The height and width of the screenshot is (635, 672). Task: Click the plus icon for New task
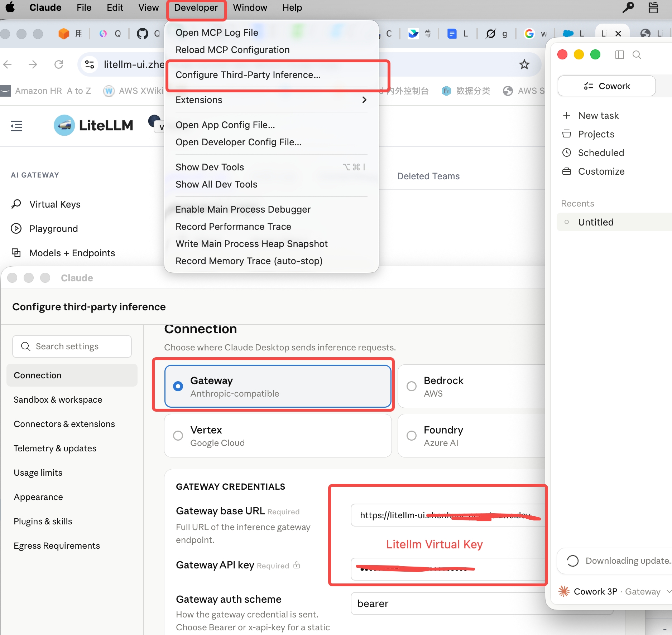567,115
